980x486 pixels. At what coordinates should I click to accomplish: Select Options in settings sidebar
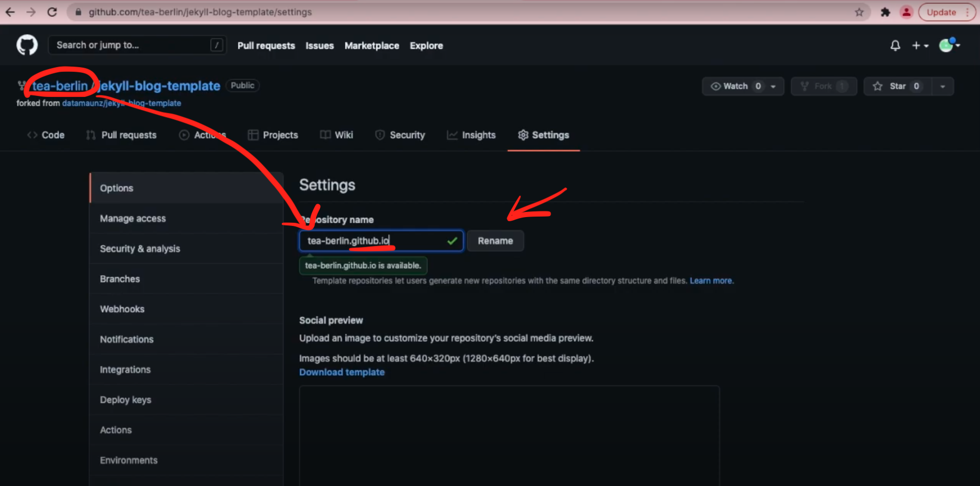pyautogui.click(x=186, y=188)
